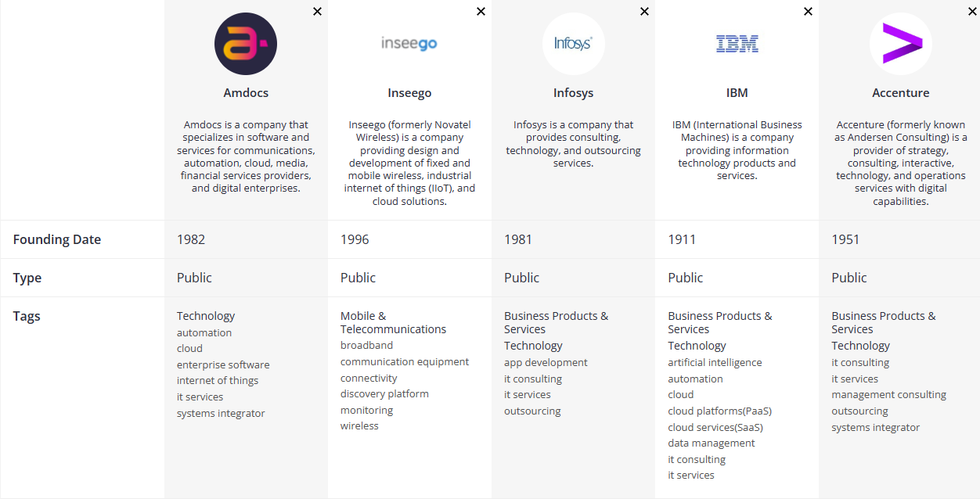Select the 'management consulting' tag under Accenture

(x=888, y=394)
